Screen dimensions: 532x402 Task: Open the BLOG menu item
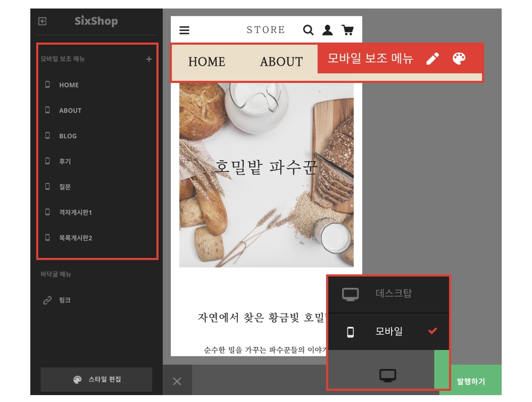(68, 136)
